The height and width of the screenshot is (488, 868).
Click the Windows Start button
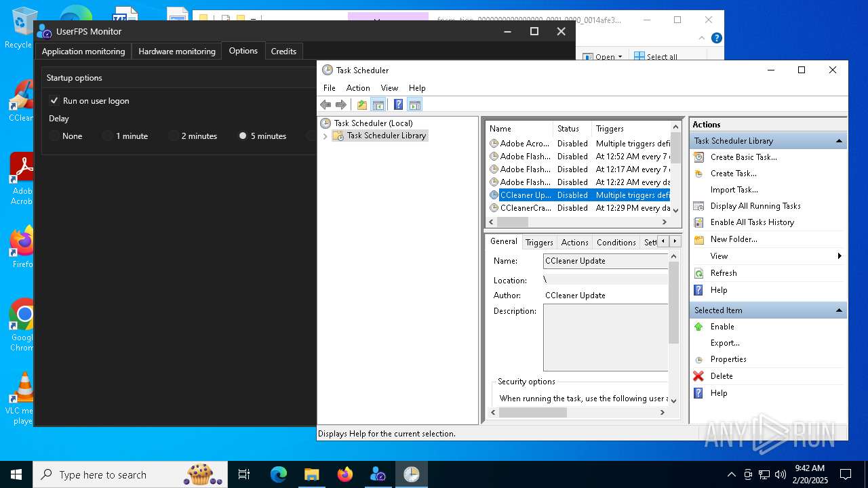point(16,474)
